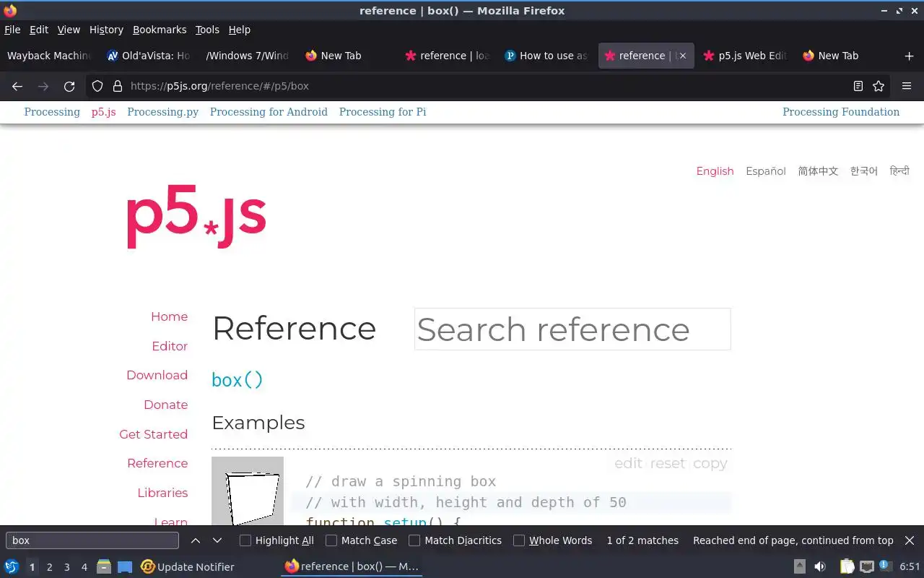Open a new tab with plus button
924x578 pixels.
[909, 56]
